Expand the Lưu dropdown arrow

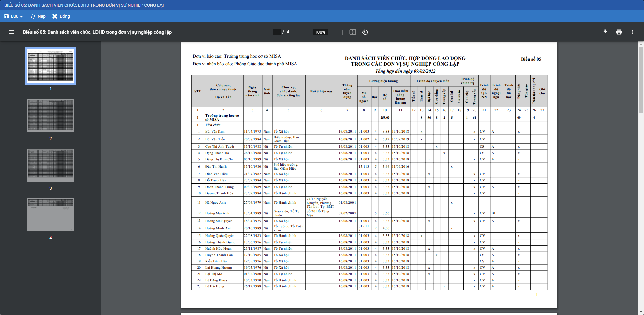[x=21, y=16]
